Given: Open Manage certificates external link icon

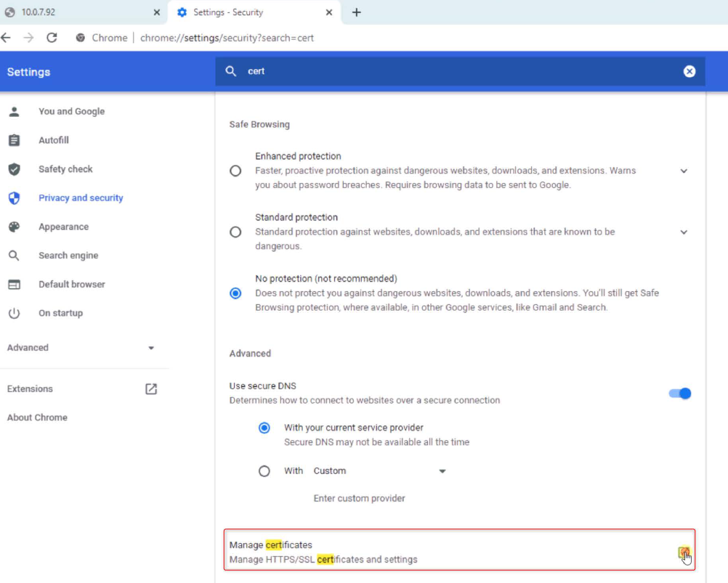Looking at the screenshot, I should point(683,553).
